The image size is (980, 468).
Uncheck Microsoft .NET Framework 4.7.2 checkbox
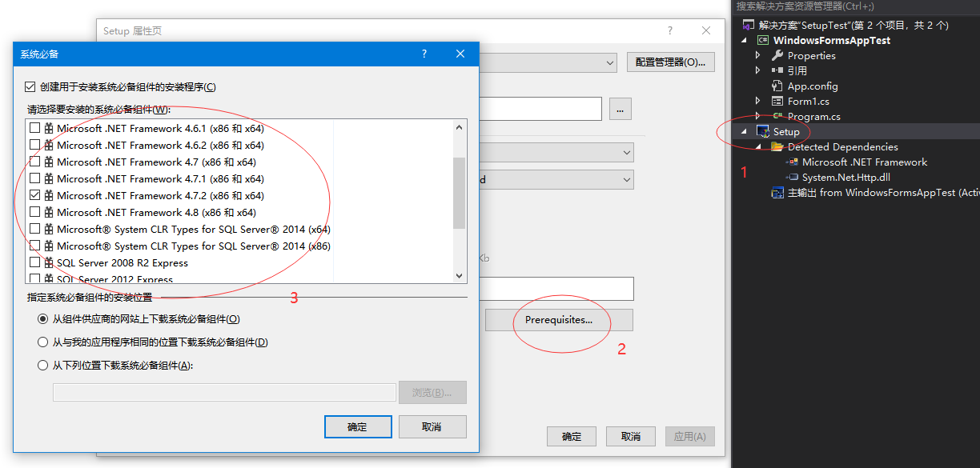pos(34,195)
